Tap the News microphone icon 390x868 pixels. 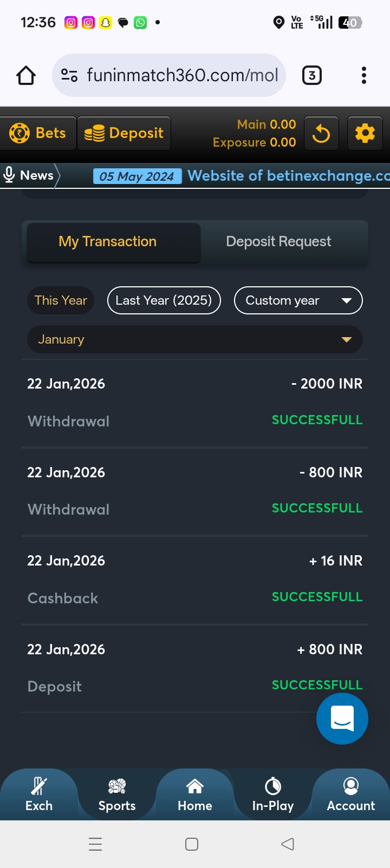point(9,175)
